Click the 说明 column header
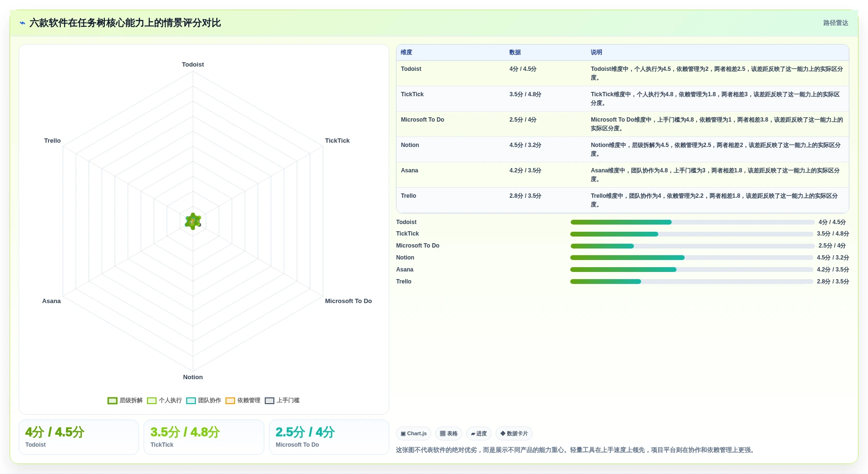The height and width of the screenshot is (474, 868). [597, 52]
